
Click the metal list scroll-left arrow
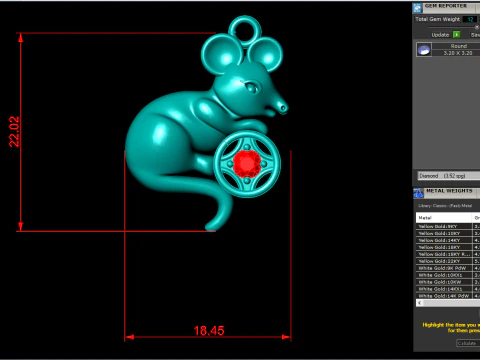(420, 303)
